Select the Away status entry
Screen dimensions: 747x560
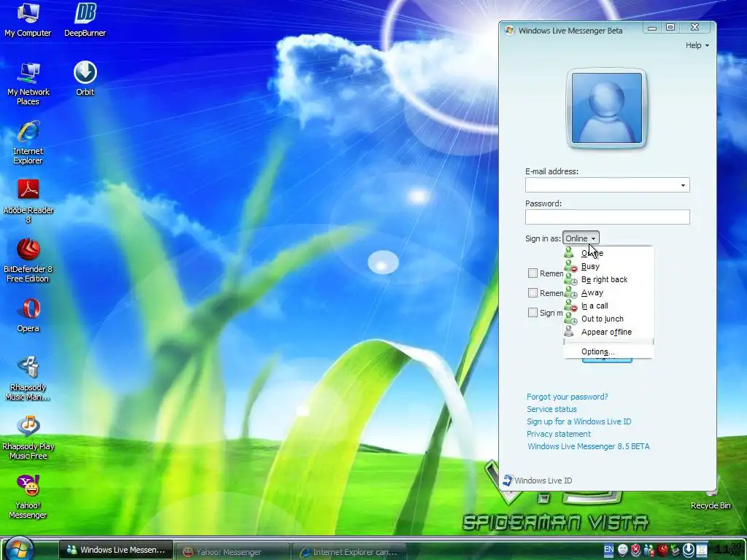pyautogui.click(x=608, y=292)
